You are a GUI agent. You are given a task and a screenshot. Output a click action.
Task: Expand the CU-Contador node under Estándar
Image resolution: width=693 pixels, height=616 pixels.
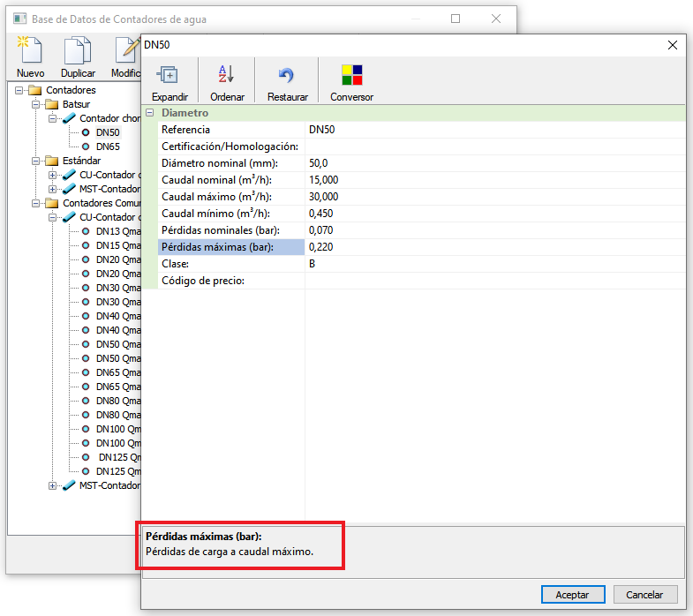point(53,175)
